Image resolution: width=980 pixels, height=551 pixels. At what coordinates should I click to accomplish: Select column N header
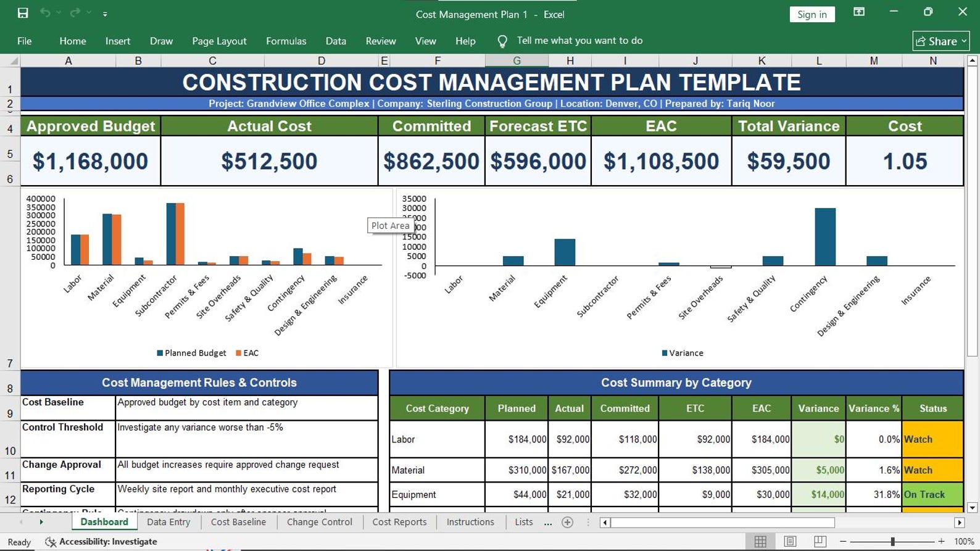[932, 60]
